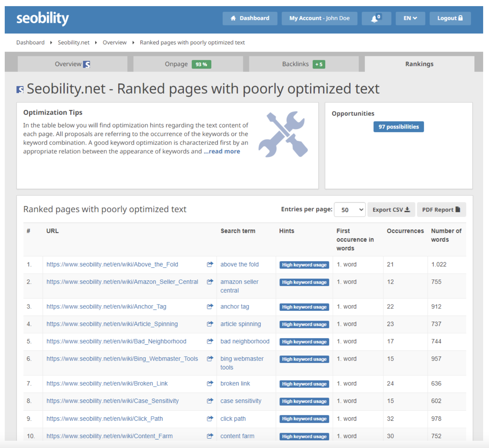Image resolution: width=489 pixels, height=448 pixels.
Task: Open external link icon for Bad_Neighborhood URL
Action: tap(210, 341)
